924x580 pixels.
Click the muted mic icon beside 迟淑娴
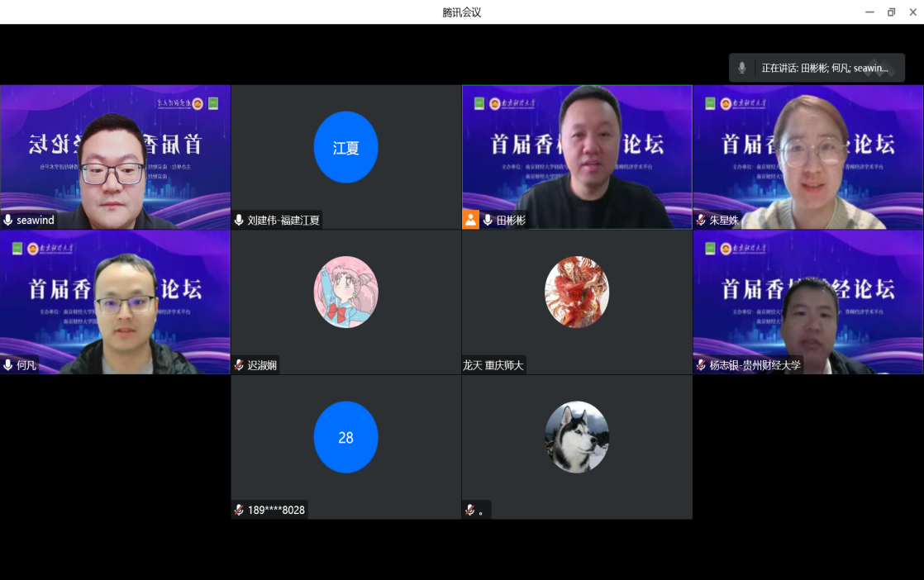[239, 365]
